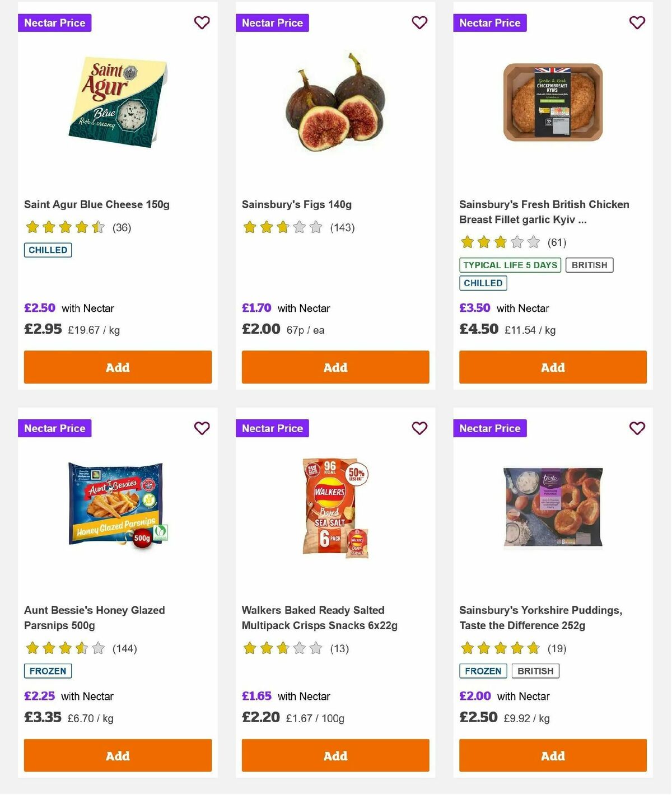Image resolution: width=672 pixels, height=795 pixels.
Task: Toggle the CHILLED filter tag on Saint Agur
Action: (48, 250)
